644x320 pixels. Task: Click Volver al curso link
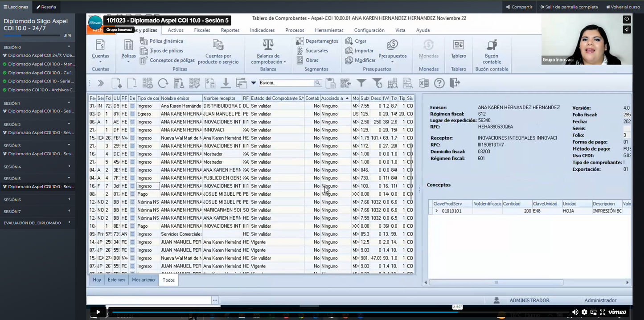click(x=623, y=7)
